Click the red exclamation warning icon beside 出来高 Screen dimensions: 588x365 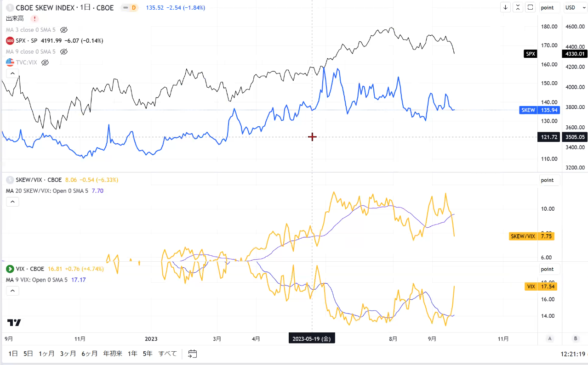click(34, 18)
